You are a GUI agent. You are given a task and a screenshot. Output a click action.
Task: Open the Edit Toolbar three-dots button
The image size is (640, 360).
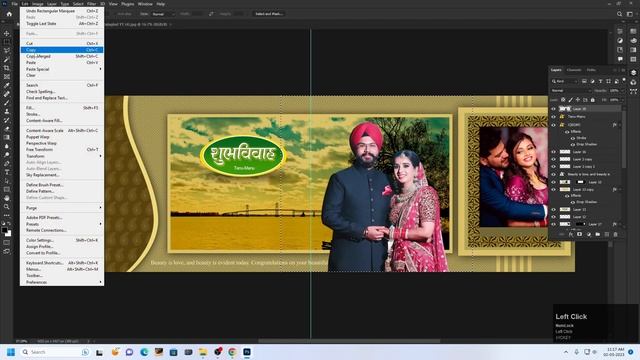(7, 215)
